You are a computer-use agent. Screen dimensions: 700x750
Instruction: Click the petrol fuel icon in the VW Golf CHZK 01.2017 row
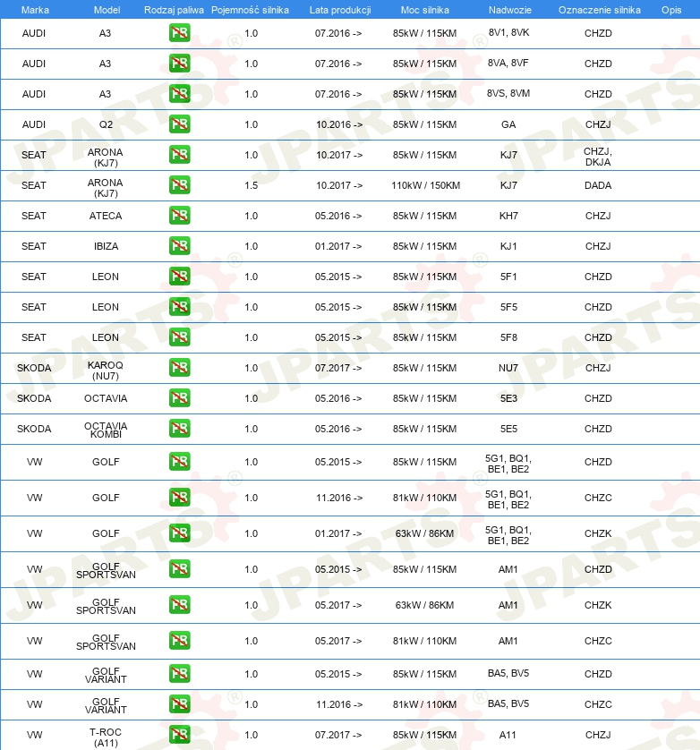coord(179,533)
